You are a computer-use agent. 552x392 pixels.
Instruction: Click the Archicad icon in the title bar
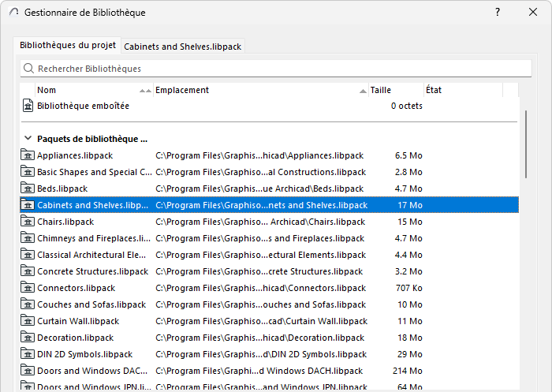(x=13, y=12)
